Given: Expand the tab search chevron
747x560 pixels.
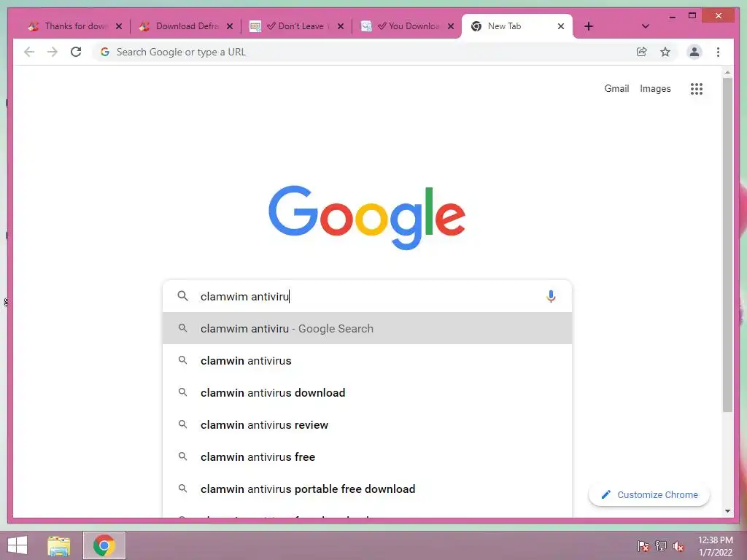Looking at the screenshot, I should 645,26.
